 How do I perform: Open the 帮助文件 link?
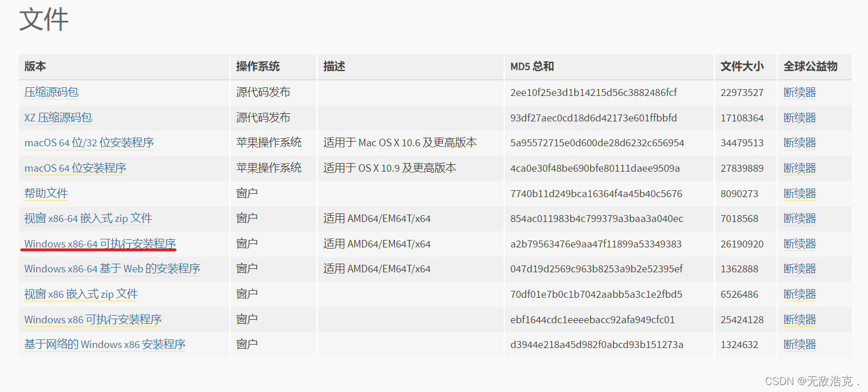click(46, 193)
